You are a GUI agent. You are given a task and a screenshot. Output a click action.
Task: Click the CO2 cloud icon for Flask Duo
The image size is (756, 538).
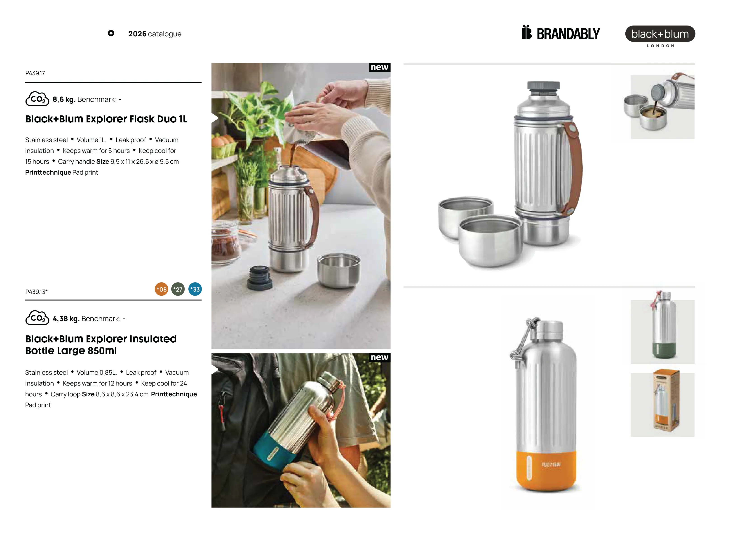(37, 99)
